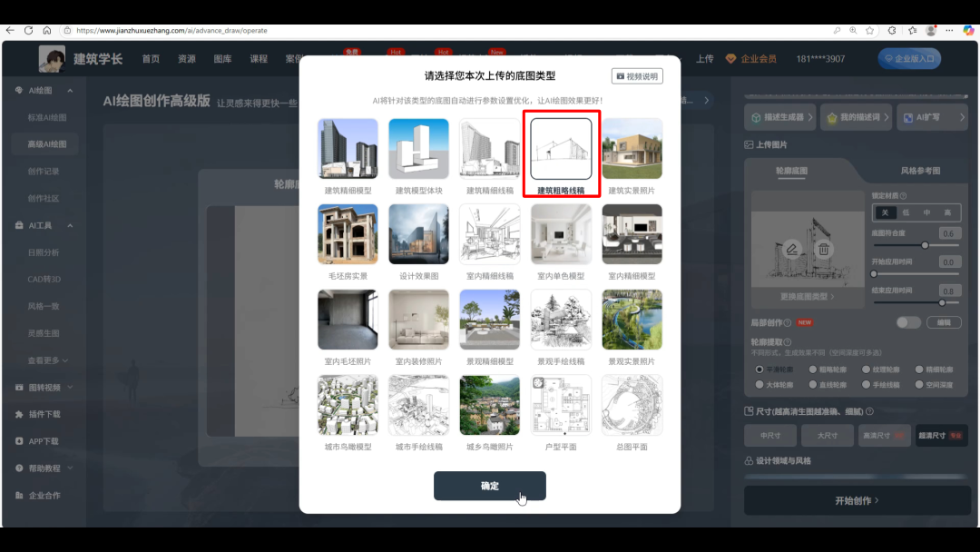The width and height of the screenshot is (980, 552).
Task: Choose the 室内单色模型 thumbnail
Action: [561, 234]
